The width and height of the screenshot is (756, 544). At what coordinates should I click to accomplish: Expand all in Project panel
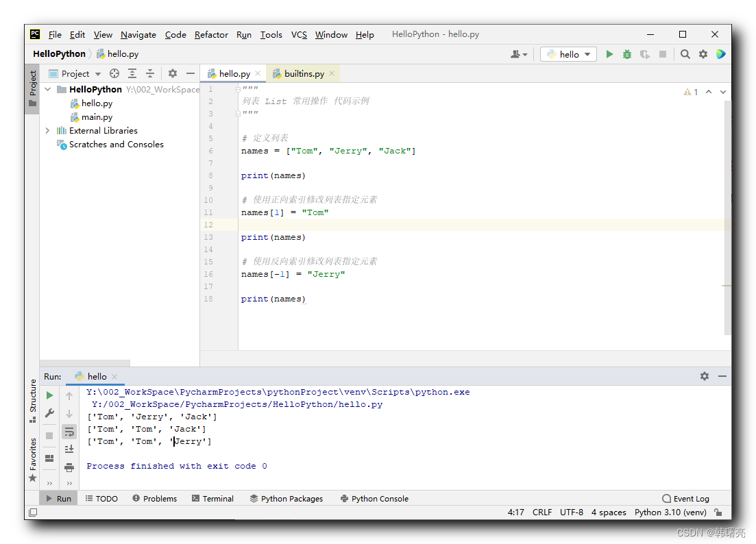point(132,73)
